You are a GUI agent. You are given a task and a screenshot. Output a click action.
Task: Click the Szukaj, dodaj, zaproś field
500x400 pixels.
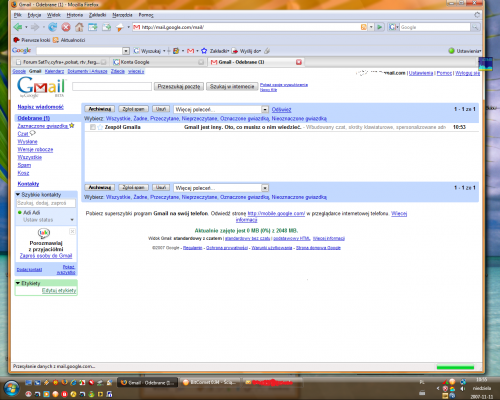click(x=46, y=203)
